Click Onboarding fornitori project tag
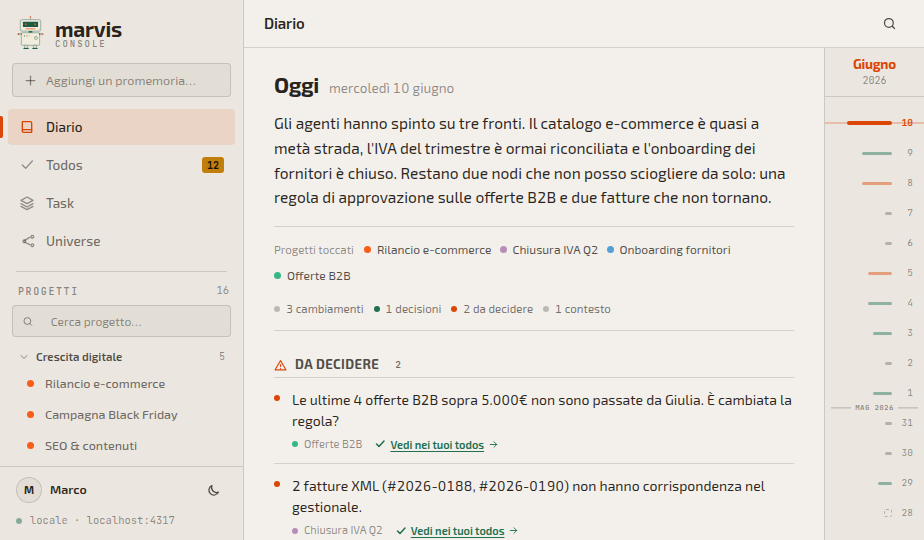Image resolution: width=924 pixels, height=540 pixels. point(669,250)
